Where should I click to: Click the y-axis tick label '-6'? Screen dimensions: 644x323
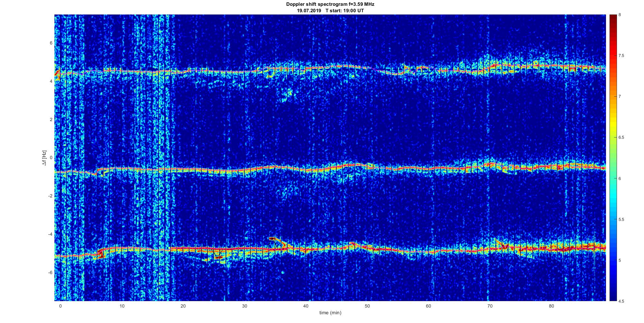coord(50,272)
